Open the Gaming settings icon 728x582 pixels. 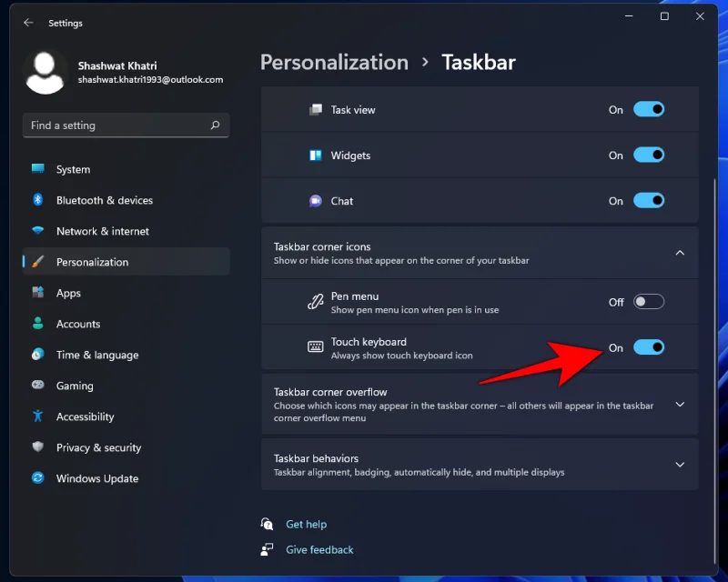click(38, 386)
